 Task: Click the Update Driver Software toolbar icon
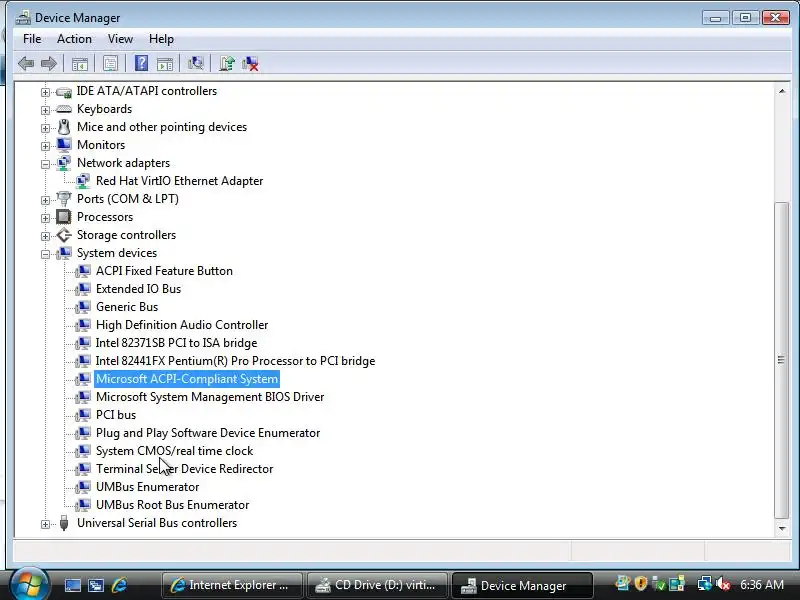point(227,63)
